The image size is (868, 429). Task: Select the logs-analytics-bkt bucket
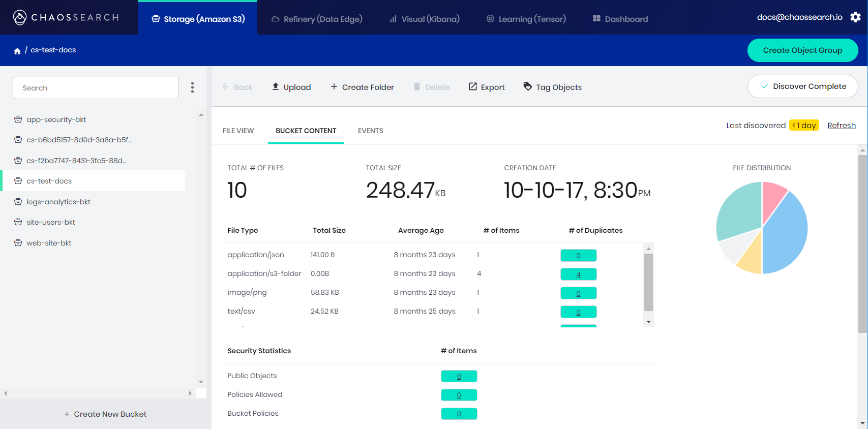point(58,202)
